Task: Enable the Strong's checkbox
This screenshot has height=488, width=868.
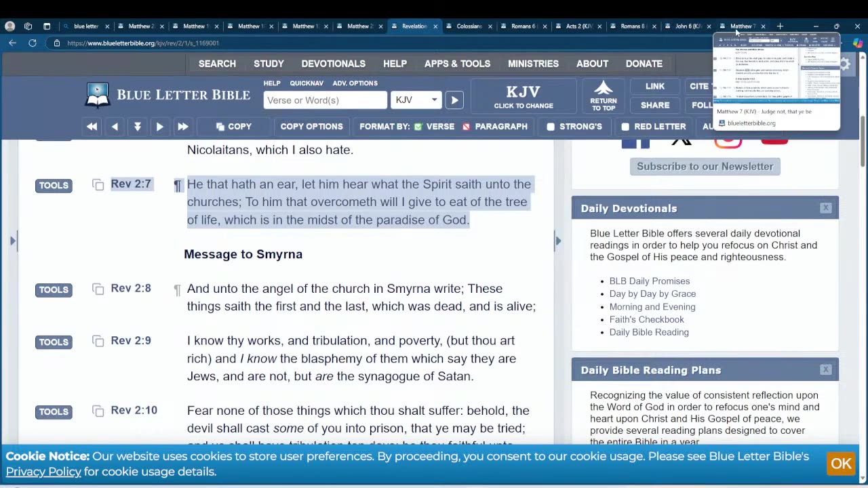Action: point(551,127)
